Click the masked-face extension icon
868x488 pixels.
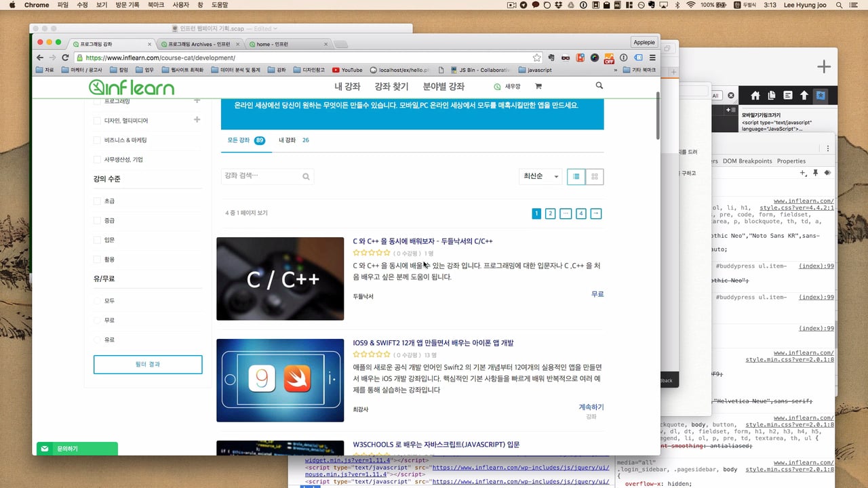pos(566,58)
